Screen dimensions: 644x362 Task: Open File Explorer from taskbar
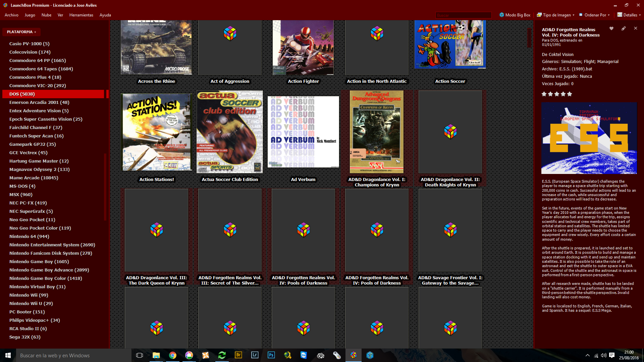(x=156, y=355)
